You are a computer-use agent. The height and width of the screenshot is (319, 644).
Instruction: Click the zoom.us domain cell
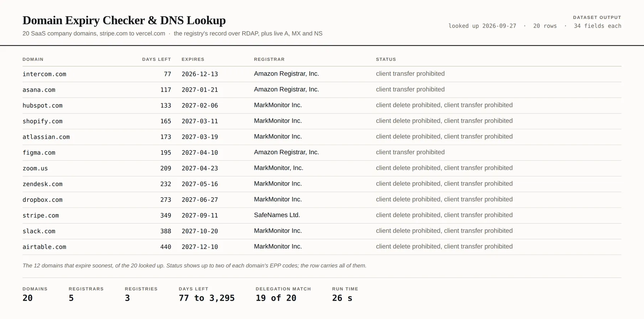[35, 169]
